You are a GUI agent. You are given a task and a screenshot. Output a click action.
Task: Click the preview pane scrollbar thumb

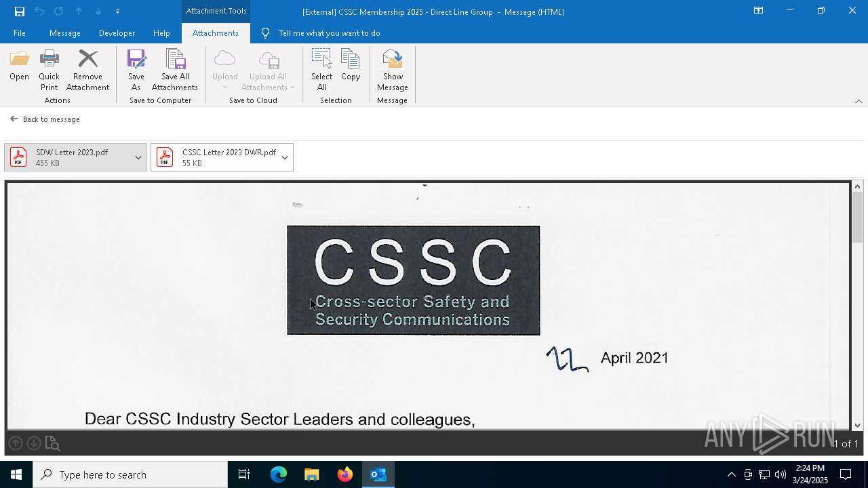[x=858, y=217]
